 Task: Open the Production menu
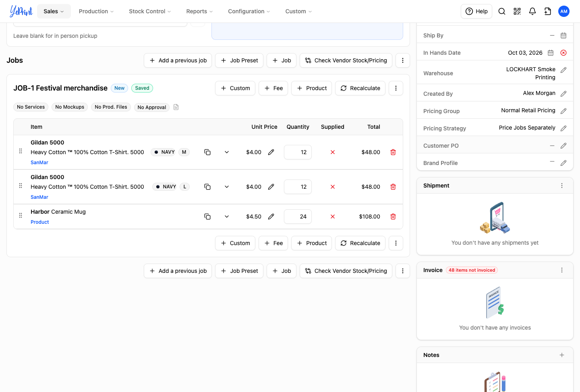(96, 11)
